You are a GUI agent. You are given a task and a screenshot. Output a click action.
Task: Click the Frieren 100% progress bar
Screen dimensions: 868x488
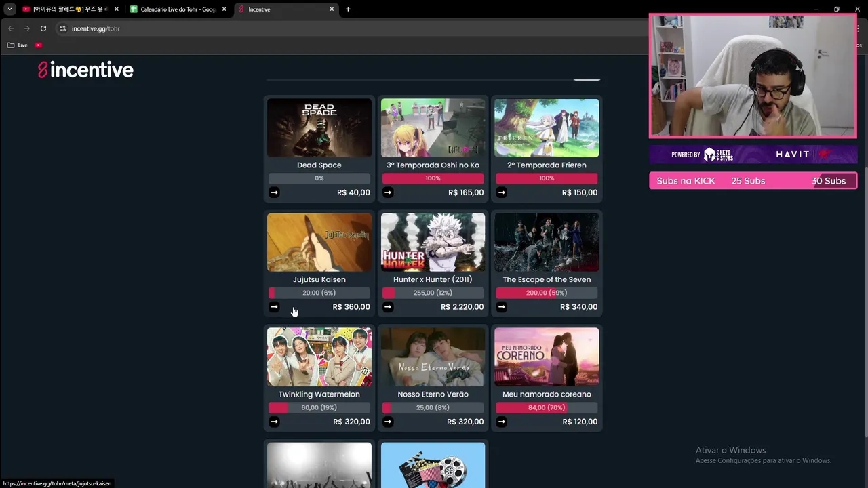[547, 178]
